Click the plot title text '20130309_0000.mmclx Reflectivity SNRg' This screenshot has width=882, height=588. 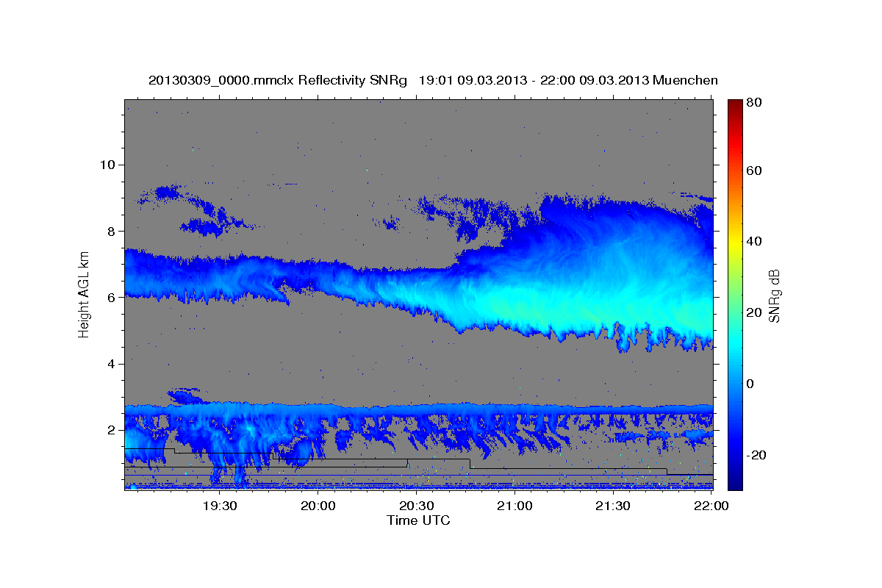pyautogui.click(x=278, y=80)
